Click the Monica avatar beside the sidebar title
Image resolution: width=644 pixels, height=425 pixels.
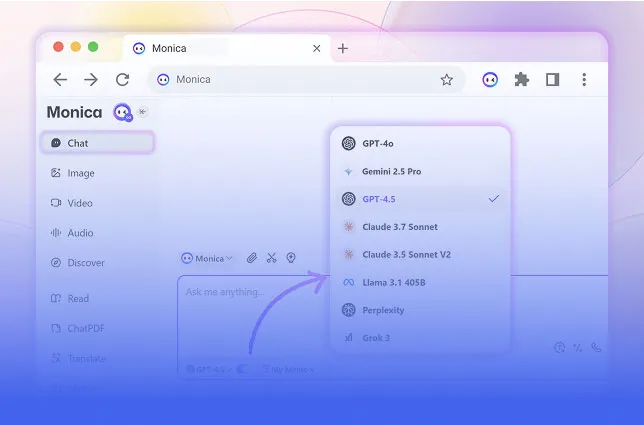point(122,112)
